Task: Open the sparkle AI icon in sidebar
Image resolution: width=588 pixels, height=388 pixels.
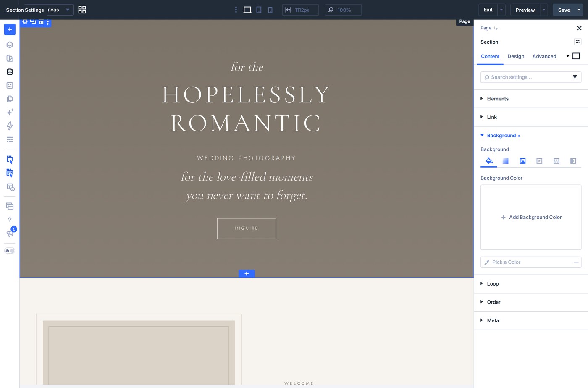Action: tap(10, 112)
